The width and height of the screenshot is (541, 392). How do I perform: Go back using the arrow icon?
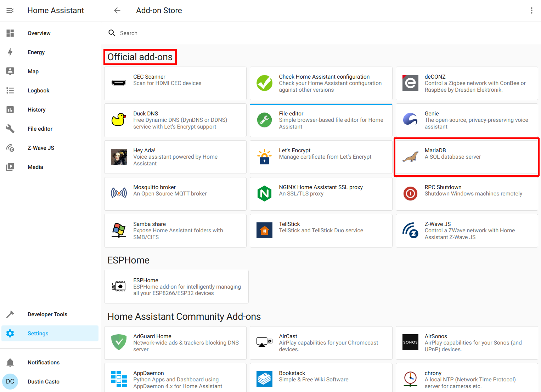pyautogui.click(x=117, y=11)
